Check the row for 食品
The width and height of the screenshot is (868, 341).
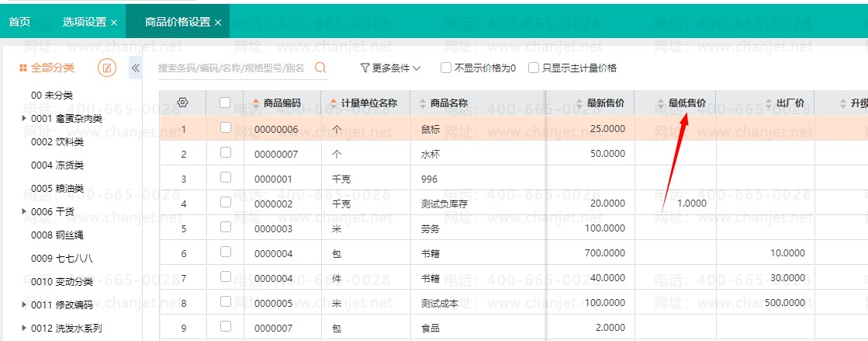coord(225,326)
